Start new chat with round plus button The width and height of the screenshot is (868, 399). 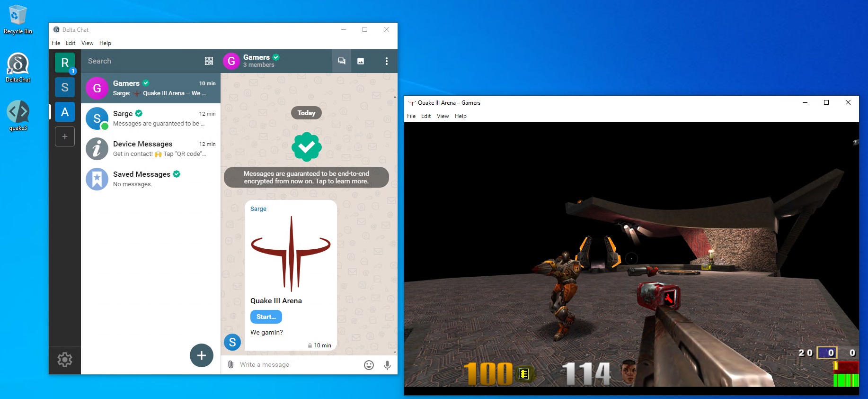[202, 355]
